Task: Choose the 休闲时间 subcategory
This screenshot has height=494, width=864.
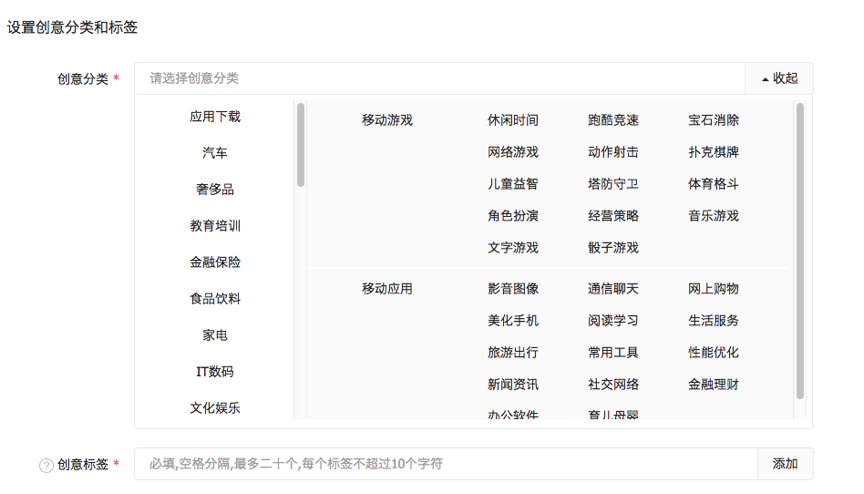Action: [513, 120]
